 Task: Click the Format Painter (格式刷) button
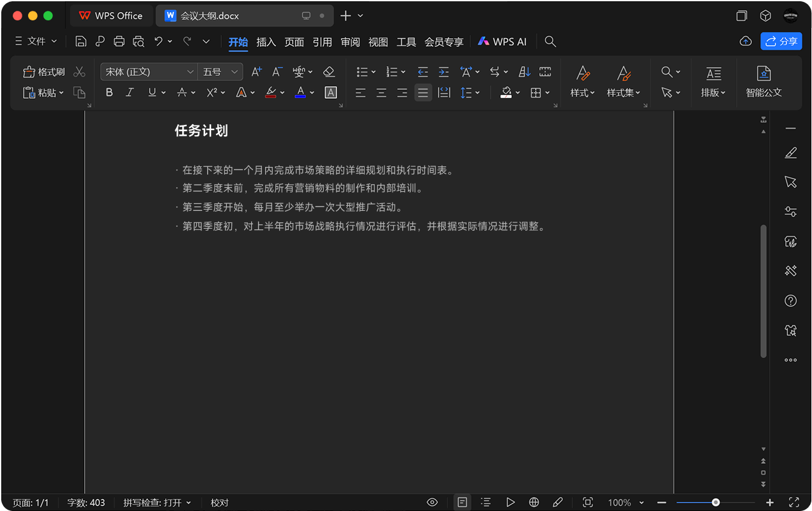pyautogui.click(x=44, y=72)
